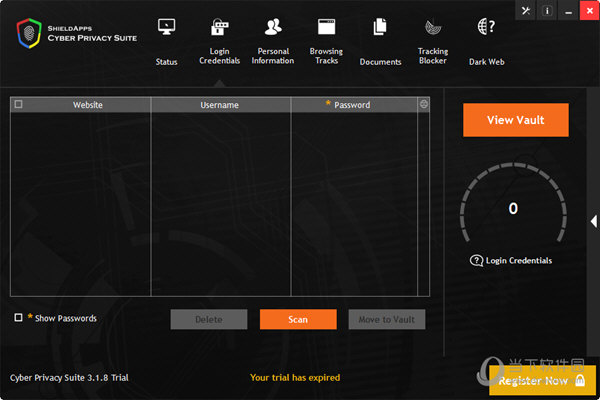
Task: Sort by the Username column header
Action: coord(220,105)
